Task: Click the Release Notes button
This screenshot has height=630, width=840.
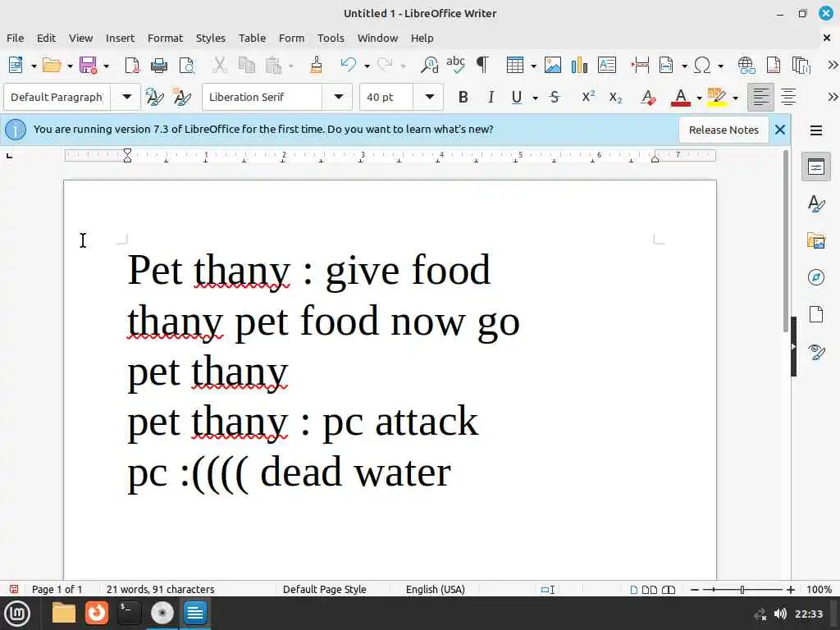Action: pyautogui.click(x=724, y=130)
